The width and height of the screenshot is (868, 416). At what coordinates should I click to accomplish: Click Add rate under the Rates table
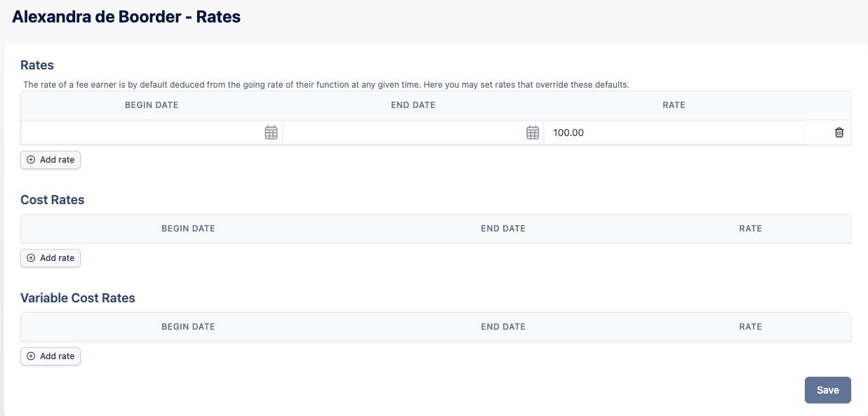coord(51,160)
